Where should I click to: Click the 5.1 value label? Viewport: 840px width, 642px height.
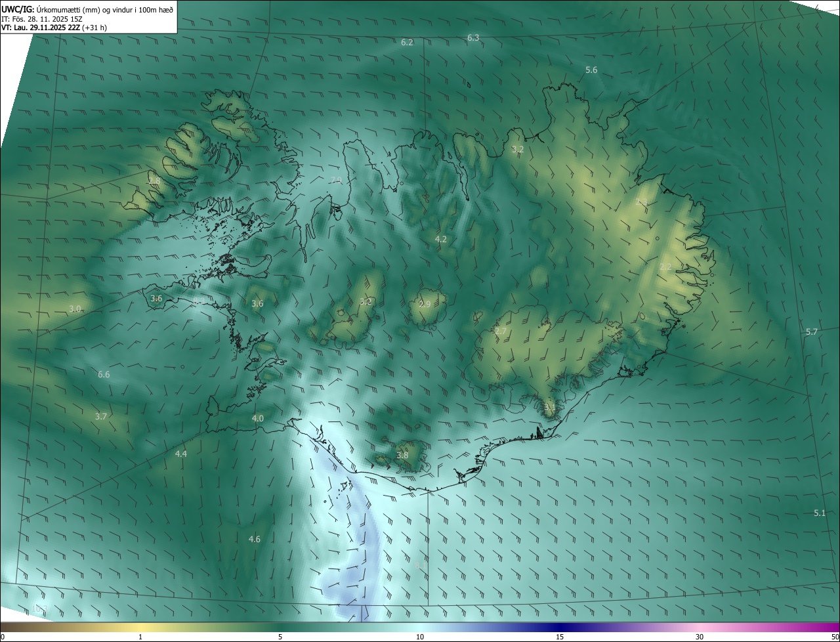coord(820,513)
